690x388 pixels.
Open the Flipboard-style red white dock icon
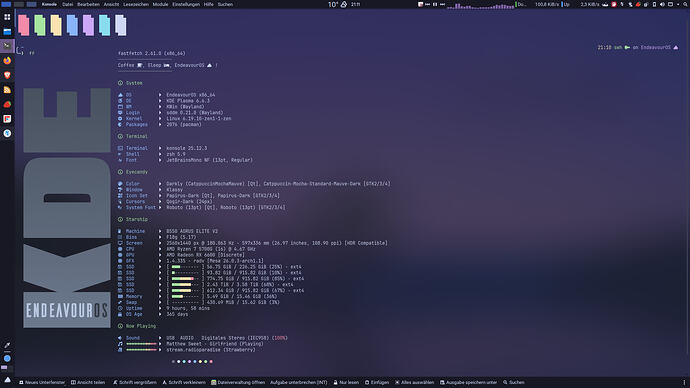tap(7, 119)
